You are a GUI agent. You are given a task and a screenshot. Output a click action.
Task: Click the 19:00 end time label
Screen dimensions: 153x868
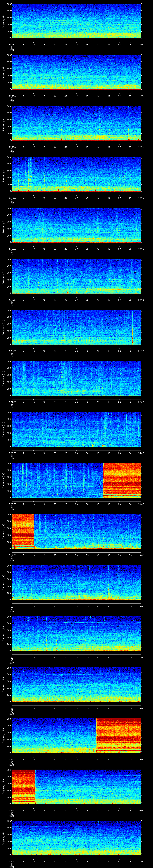(141, 248)
